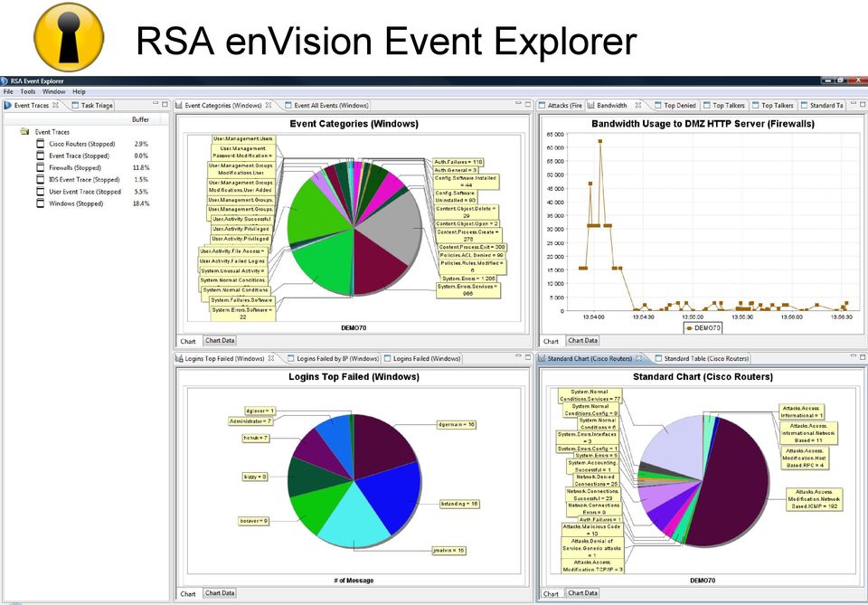Screen dimensions: 868x605
Task: Select Chart tab under Bandwidth Usage chart
Action: click(x=551, y=342)
